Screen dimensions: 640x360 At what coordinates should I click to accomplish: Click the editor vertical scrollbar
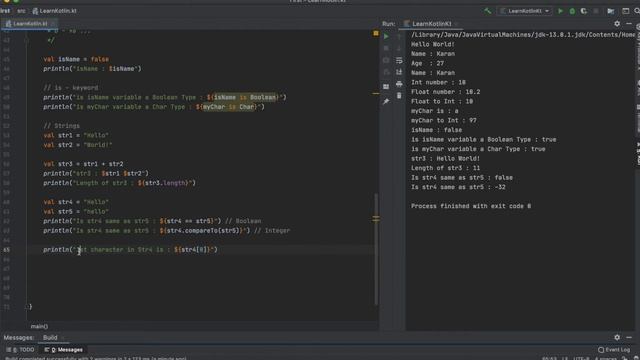pyautogui.click(x=376, y=249)
